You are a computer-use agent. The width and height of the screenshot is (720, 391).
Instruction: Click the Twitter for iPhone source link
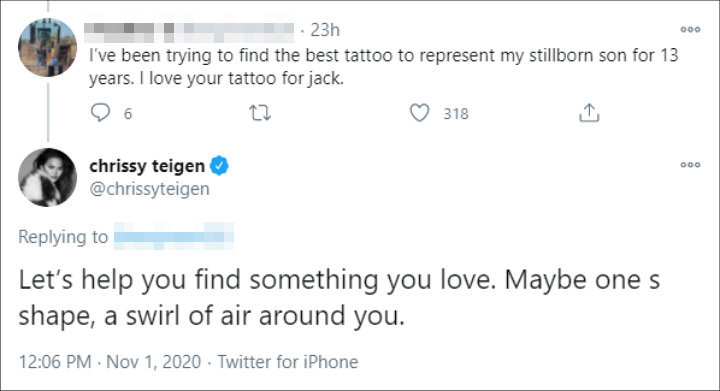click(287, 362)
